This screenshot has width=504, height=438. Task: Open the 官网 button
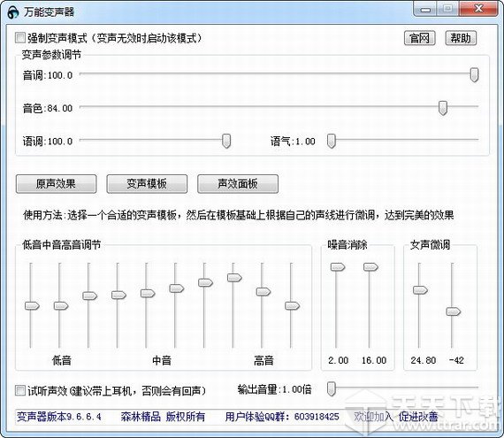[x=419, y=38]
